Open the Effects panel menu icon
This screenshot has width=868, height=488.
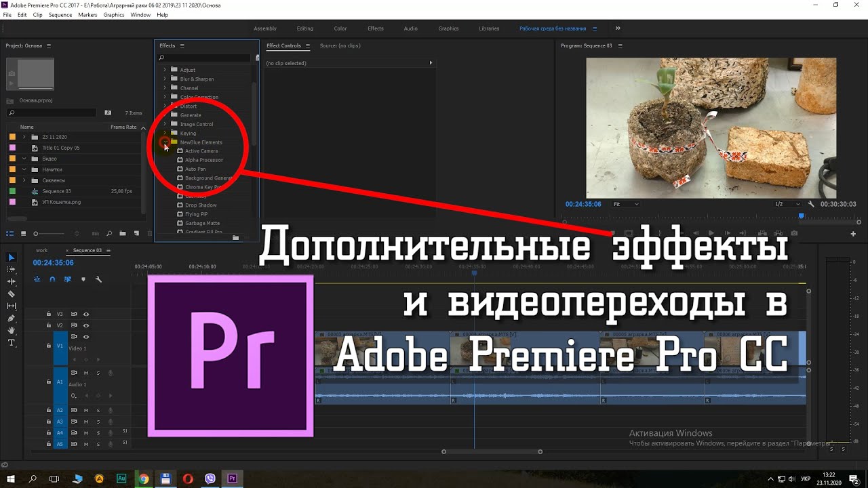click(x=182, y=45)
